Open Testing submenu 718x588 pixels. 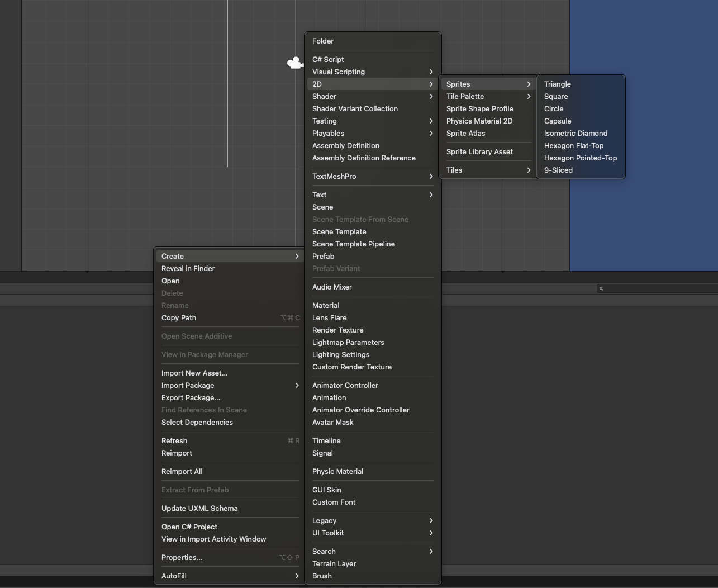point(373,121)
